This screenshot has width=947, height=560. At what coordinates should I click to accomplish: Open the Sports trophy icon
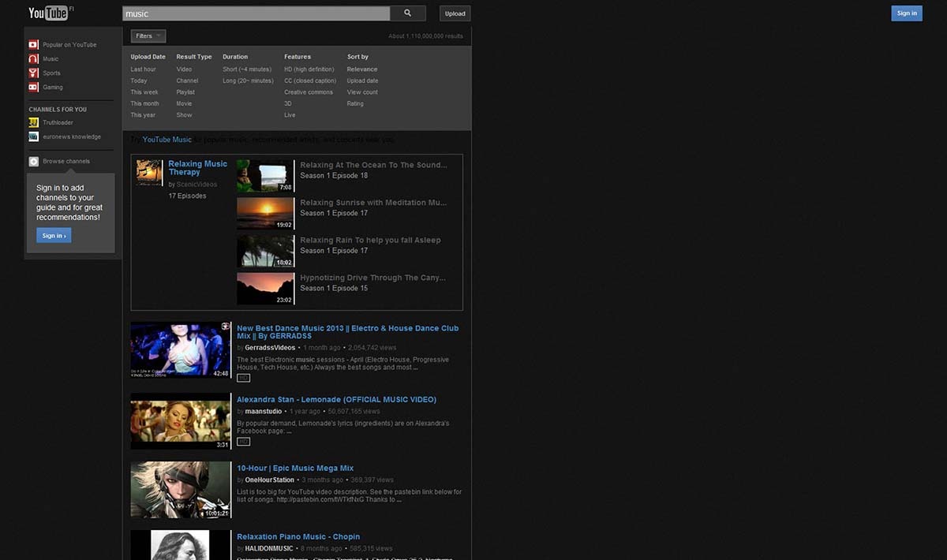click(x=33, y=73)
